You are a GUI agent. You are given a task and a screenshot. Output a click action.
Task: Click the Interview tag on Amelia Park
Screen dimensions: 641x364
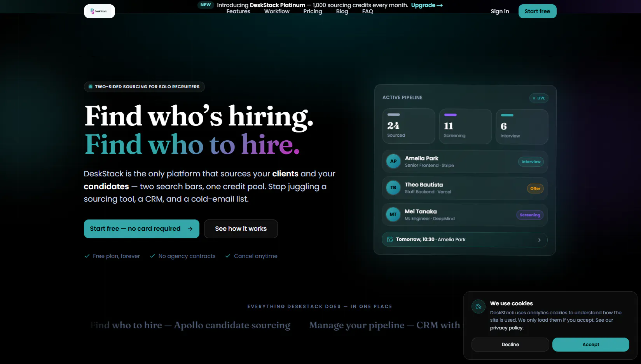[531, 162]
